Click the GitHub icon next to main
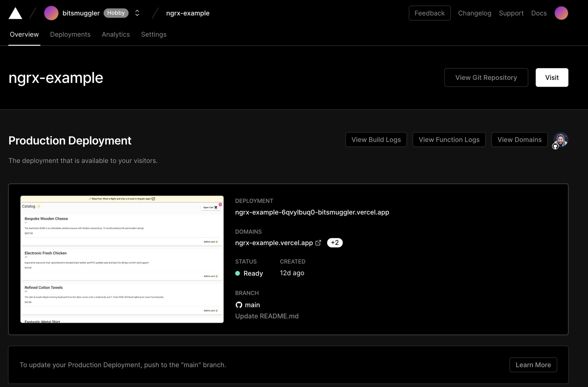 239,305
